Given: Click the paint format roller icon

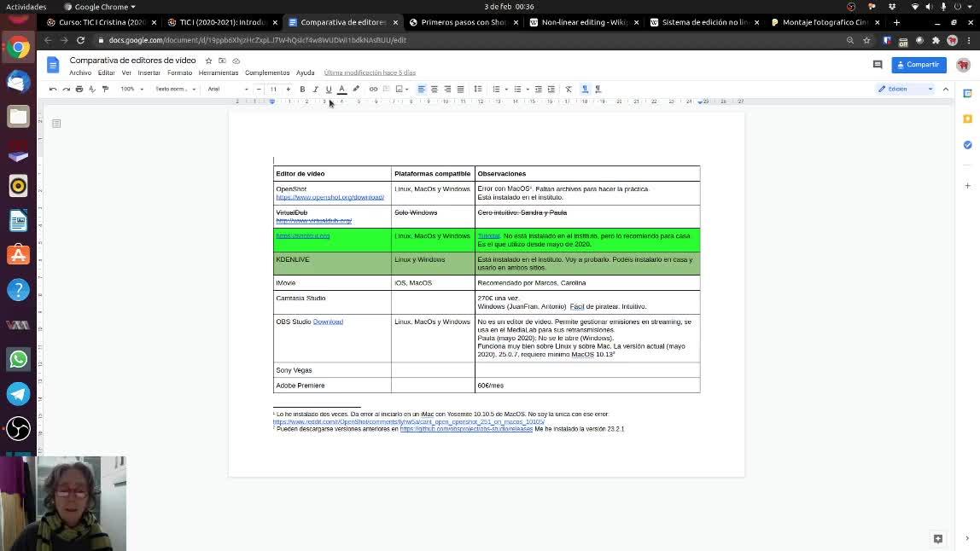Looking at the screenshot, I should click(105, 89).
